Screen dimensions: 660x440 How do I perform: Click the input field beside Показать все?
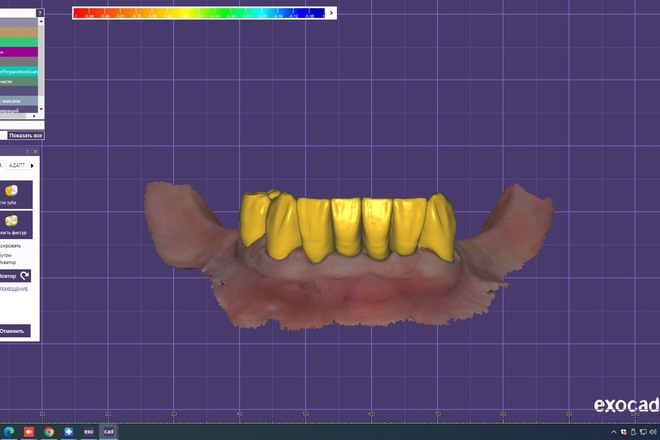(x=3, y=136)
